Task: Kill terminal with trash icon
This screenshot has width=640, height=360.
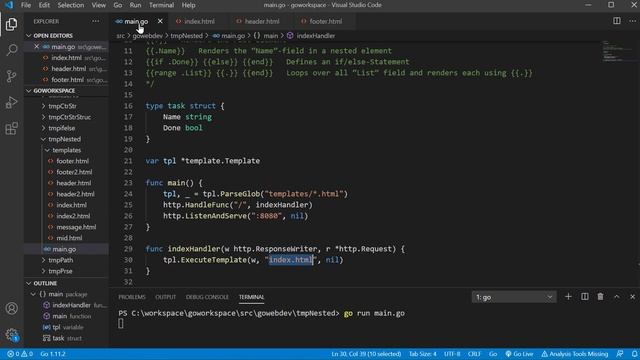Action: click(600, 297)
